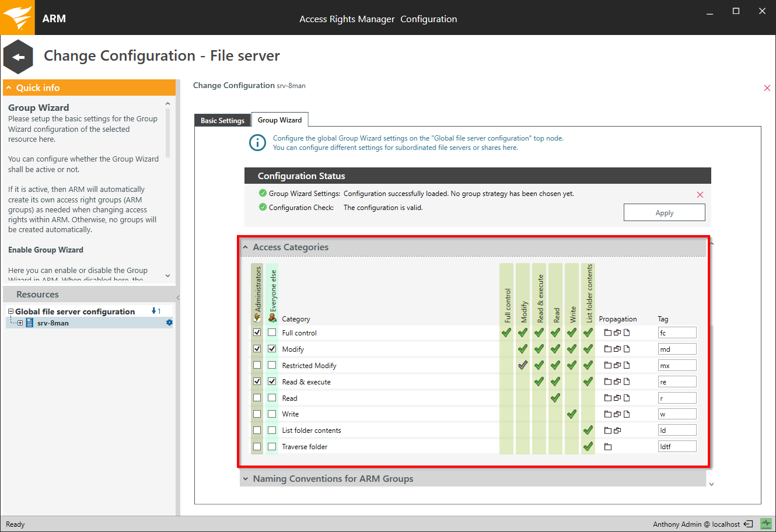Select the Group Wizard tab
776x532 pixels.
[279, 120]
